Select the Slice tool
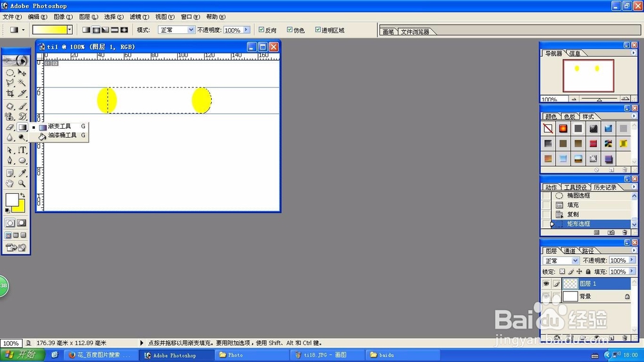The width and height of the screenshot is (644, 362). tap(22, 93)
